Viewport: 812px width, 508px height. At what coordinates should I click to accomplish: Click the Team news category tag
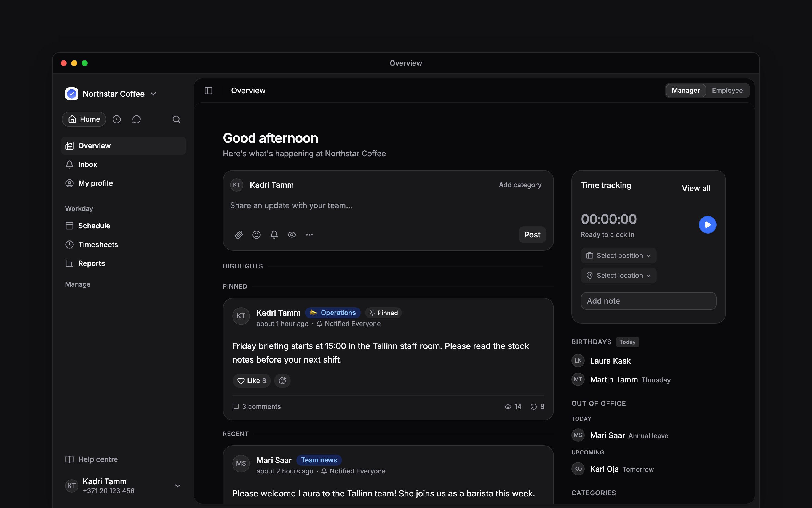point(319,460)
